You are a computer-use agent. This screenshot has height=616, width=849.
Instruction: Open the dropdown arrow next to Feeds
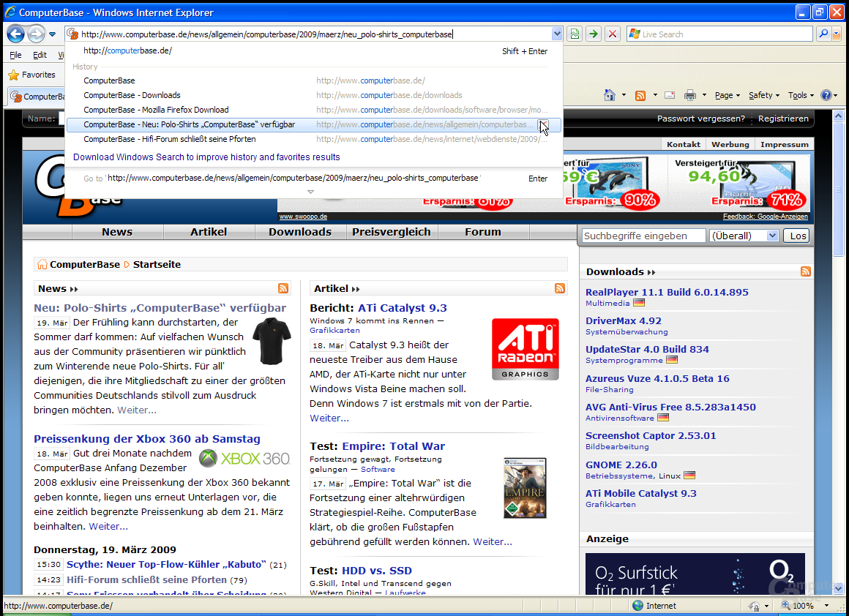coord(654,95)
